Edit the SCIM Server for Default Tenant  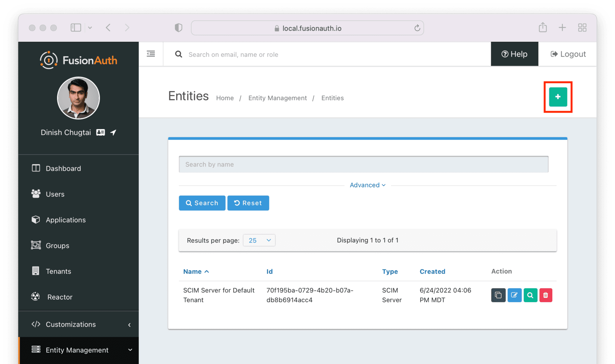tap(514, 295)
